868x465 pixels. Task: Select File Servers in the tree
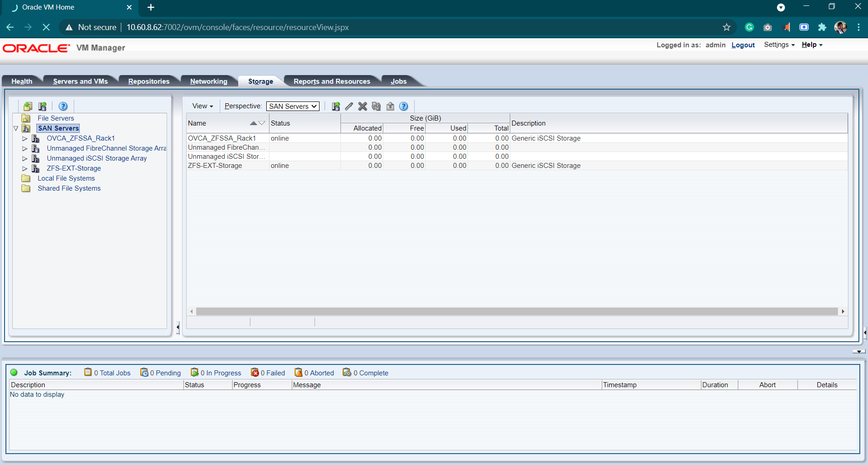56,118
